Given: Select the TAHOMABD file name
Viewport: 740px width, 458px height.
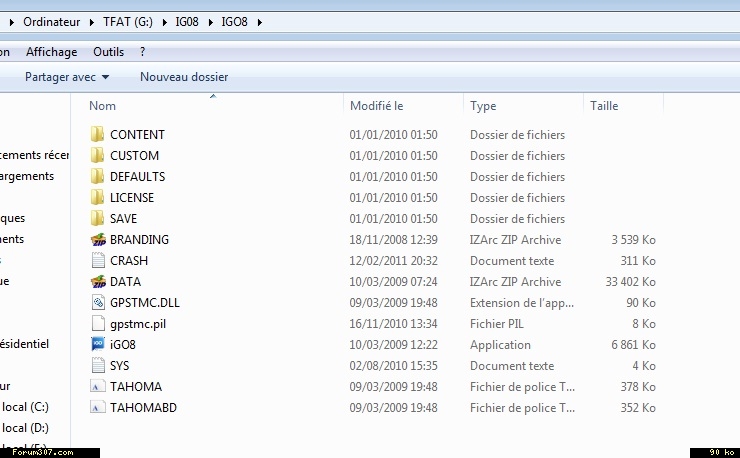Looking at the screenshot, I should [x=143, y=407].
